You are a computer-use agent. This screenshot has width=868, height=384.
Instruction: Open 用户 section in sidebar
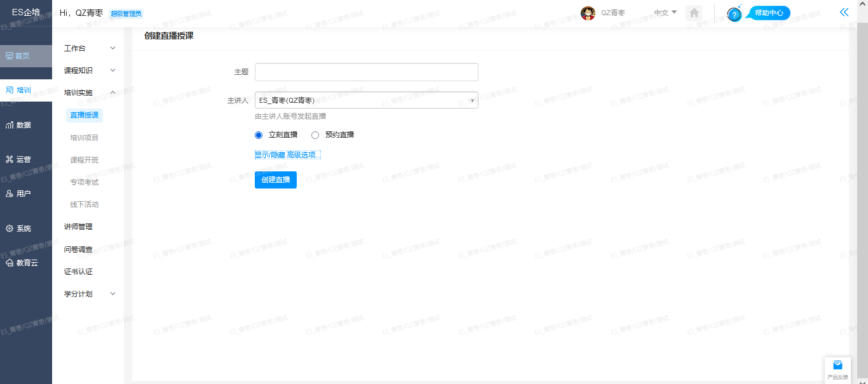click(x=26, y=194)
